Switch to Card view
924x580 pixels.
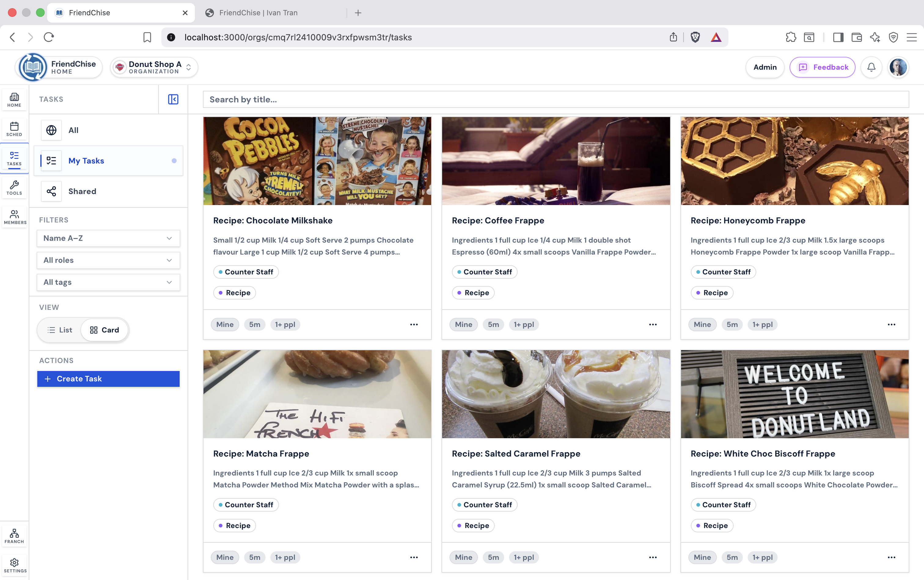(104, 330)
